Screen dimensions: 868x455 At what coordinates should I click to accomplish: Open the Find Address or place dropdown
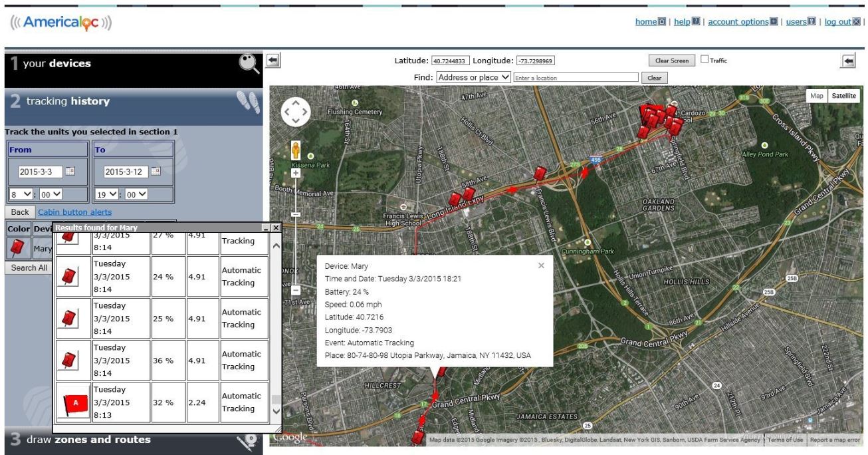pyautogui.click(x=473, y=77)
